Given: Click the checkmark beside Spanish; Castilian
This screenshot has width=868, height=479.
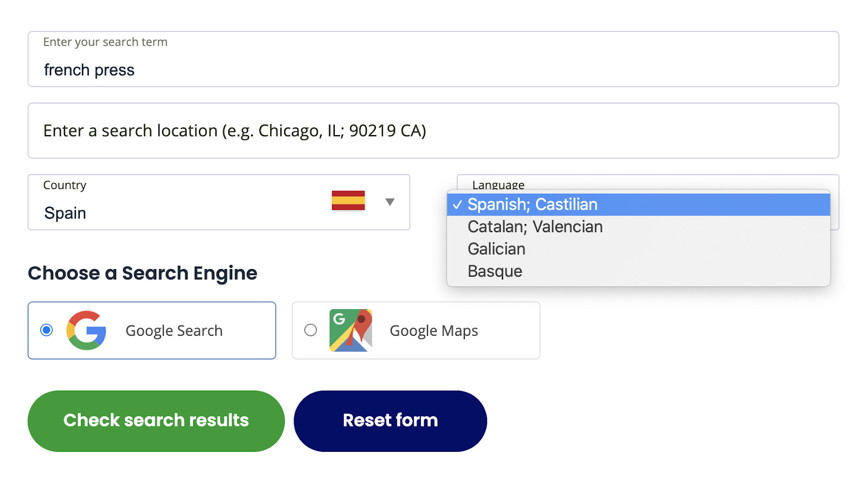Looking at the screenshot, I should pos(457,205).
